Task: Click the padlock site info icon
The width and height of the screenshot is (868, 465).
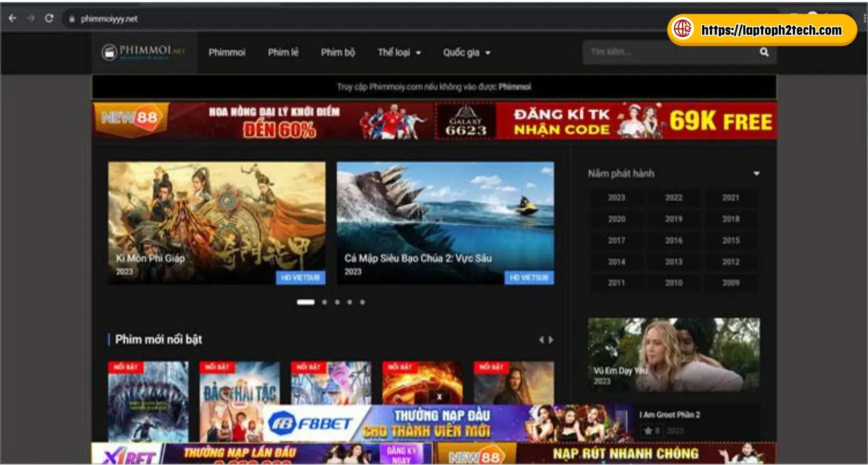Action: coord(72,19)
